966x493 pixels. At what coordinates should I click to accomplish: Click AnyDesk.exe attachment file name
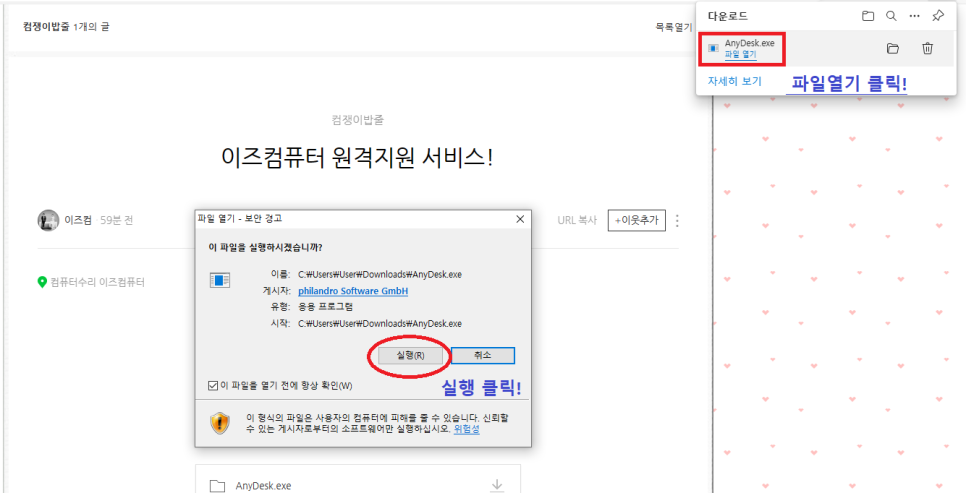click(263, 486)
